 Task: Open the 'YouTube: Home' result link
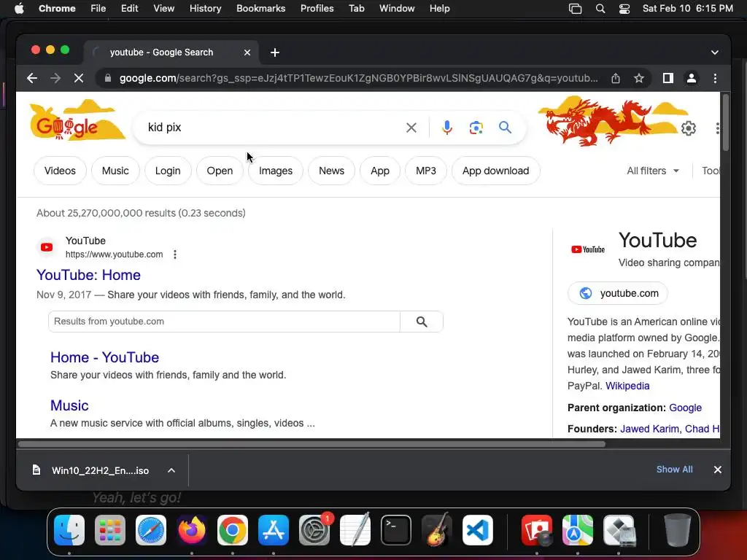pos(88,275)
